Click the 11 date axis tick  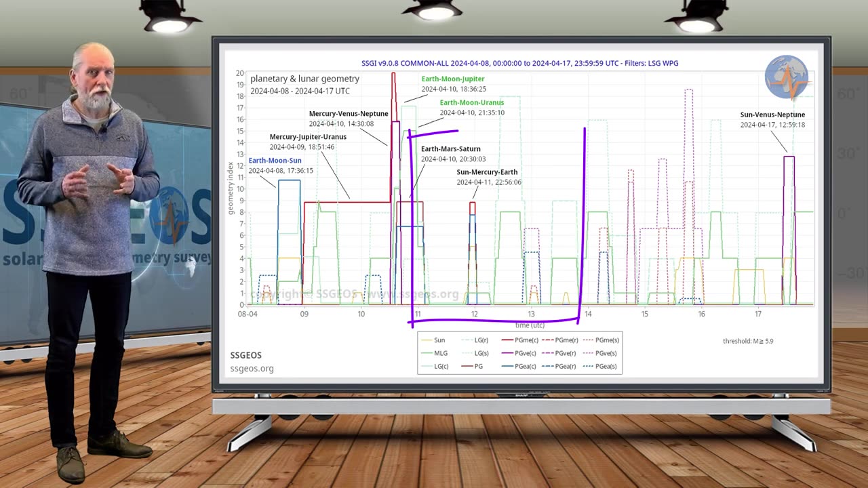[x=418, y=314]
